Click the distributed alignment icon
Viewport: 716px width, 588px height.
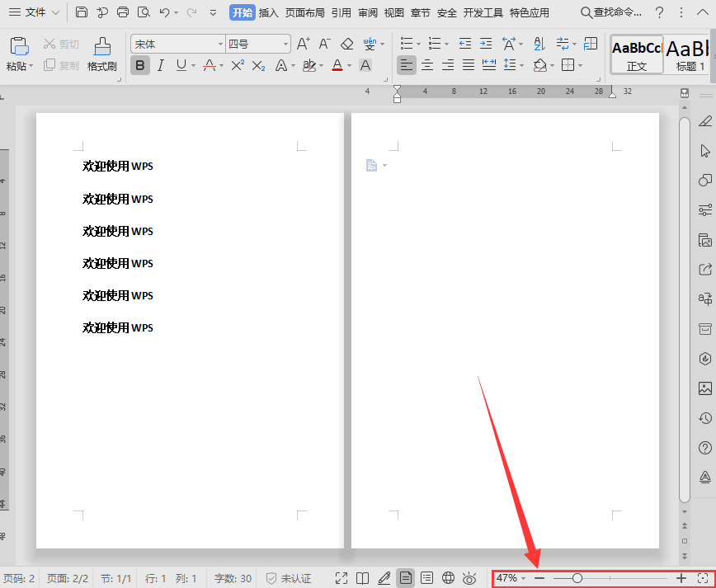click(489, 65)
